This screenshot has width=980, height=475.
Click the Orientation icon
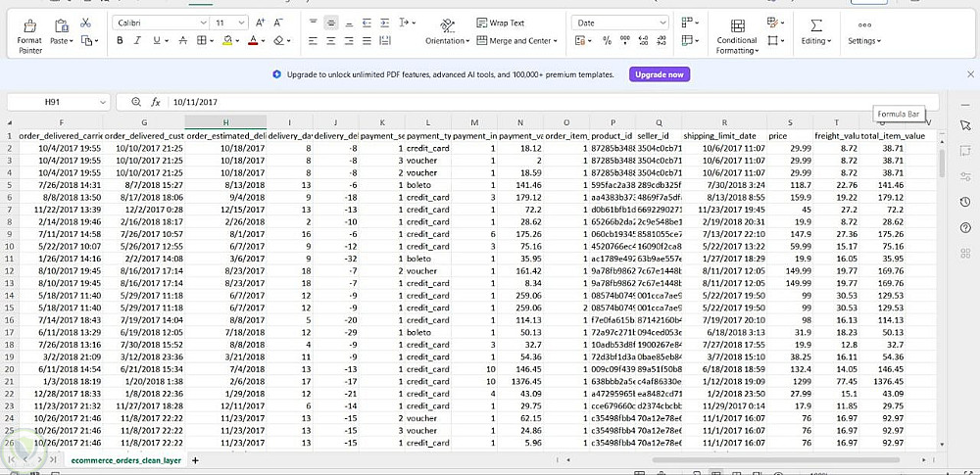(x=447, y=25)
